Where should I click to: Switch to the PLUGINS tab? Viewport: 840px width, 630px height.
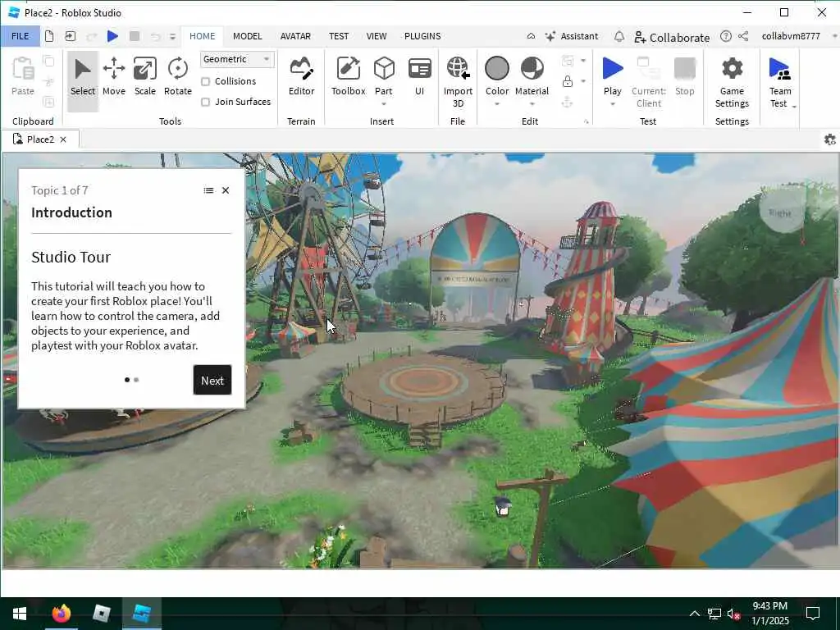click(422, 36)
